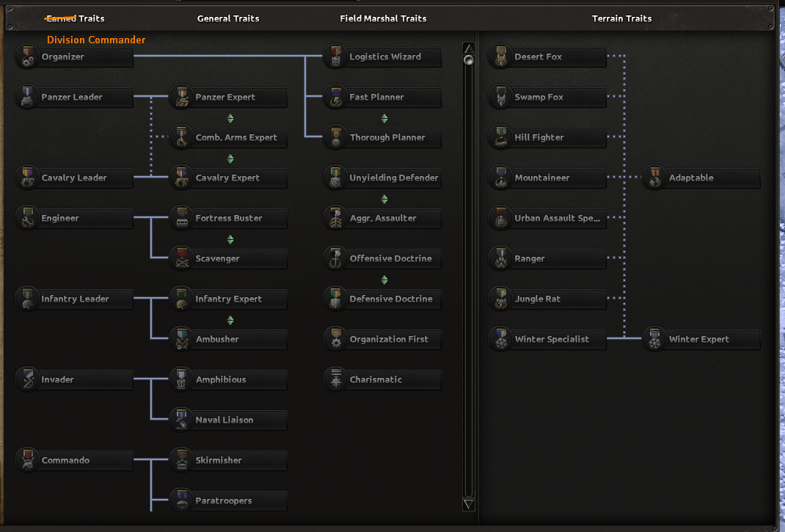Click the Fortress Buster medal icon

182,218
